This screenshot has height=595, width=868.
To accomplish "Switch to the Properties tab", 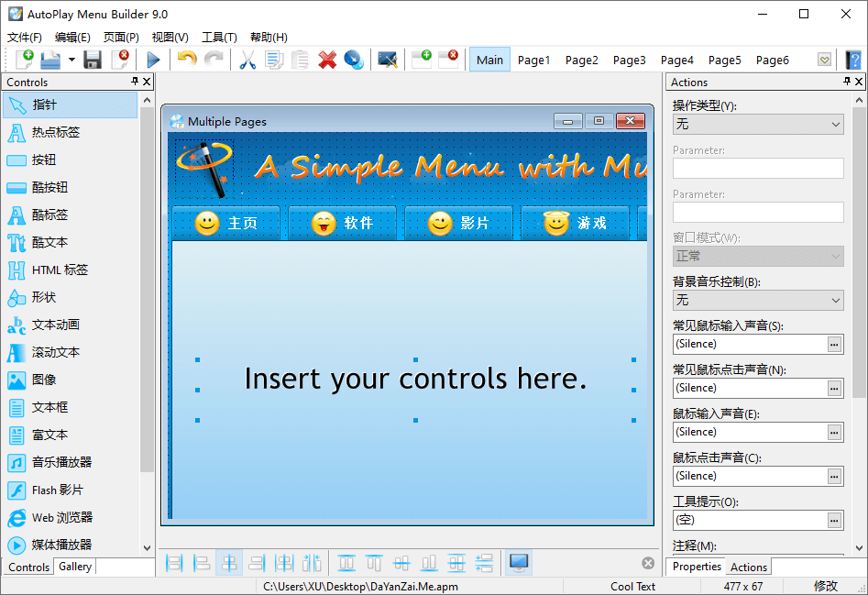I will point(697,567).
